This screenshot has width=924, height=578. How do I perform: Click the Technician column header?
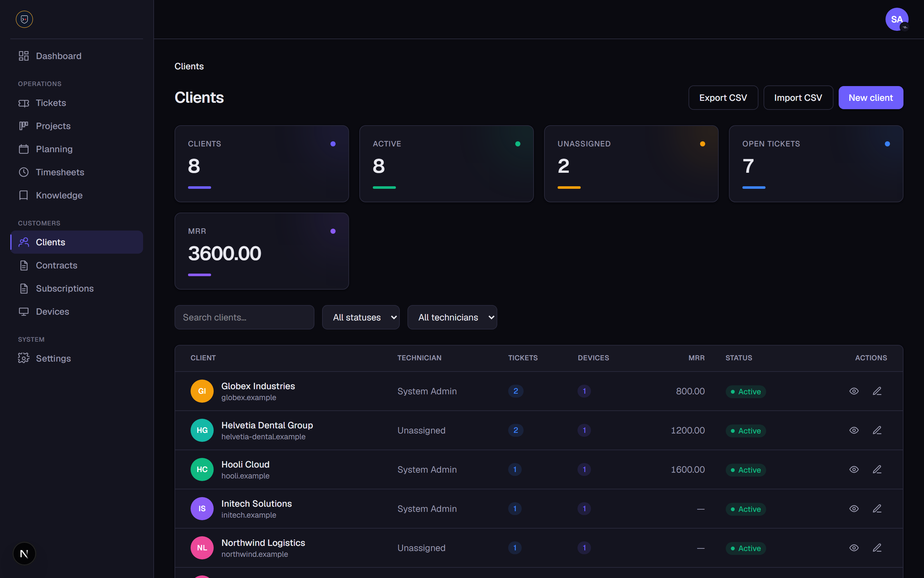coord(419,358)
